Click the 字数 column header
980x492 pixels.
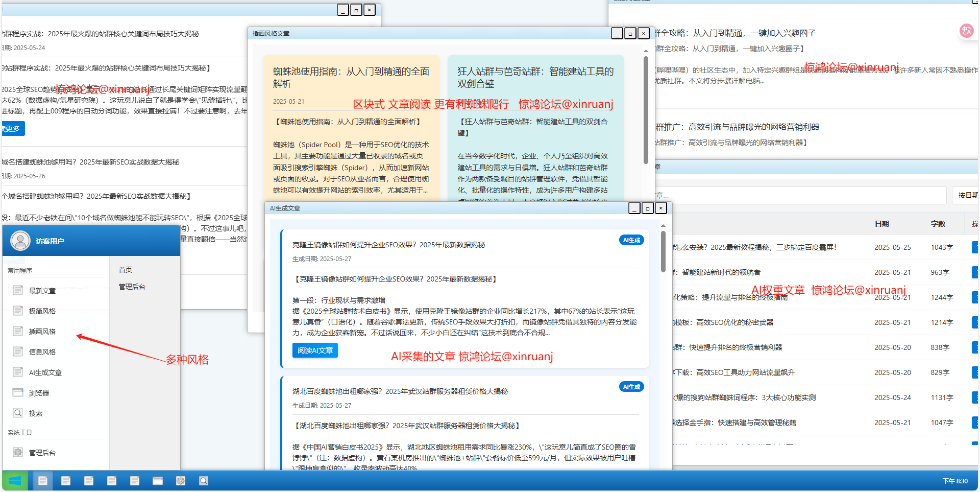[938, 224]
